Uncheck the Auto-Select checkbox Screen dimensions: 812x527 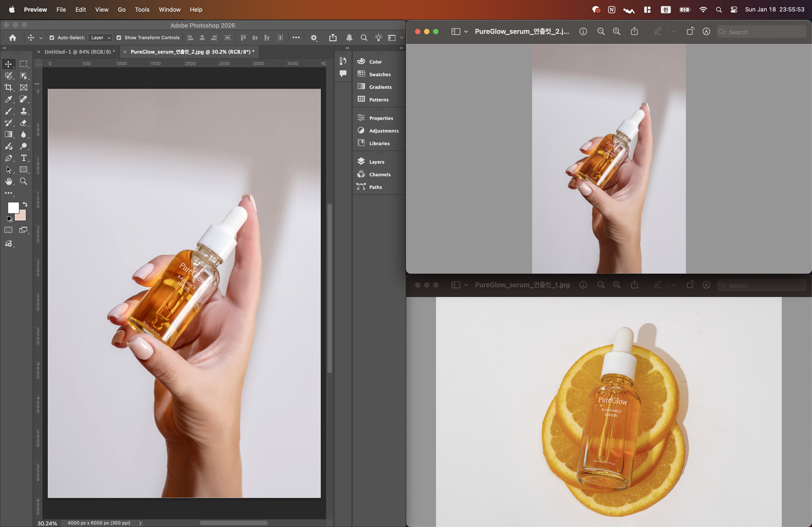click(x=52, y=38)
